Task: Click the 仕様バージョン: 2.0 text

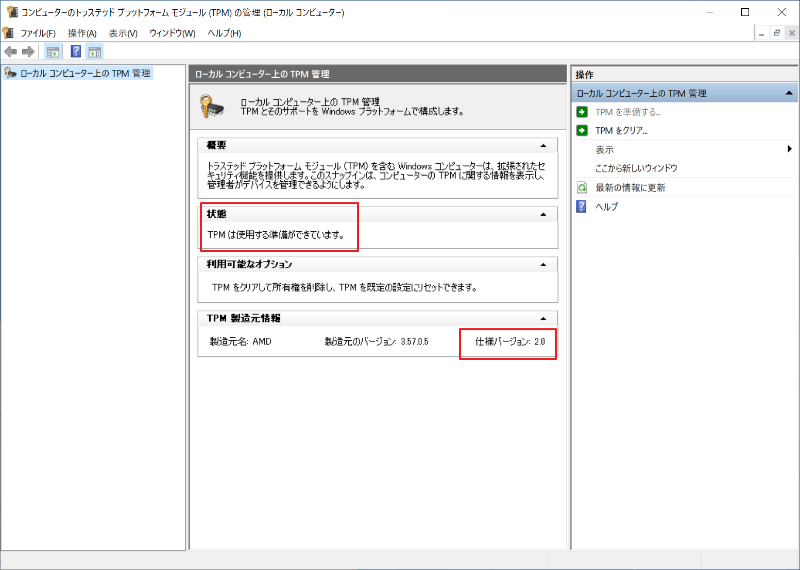Action: (x=510, y=341)
